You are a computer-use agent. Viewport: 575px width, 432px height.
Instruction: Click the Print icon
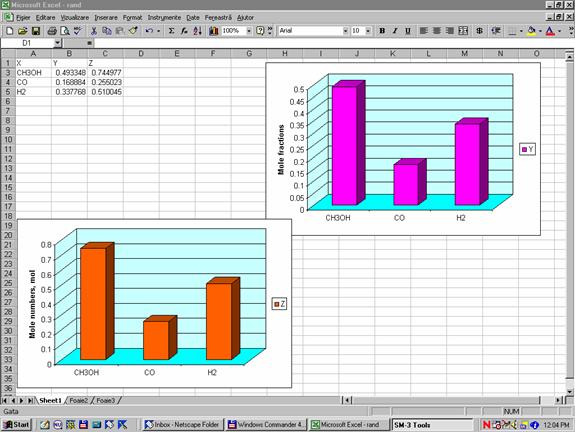(x=52, y=31)
